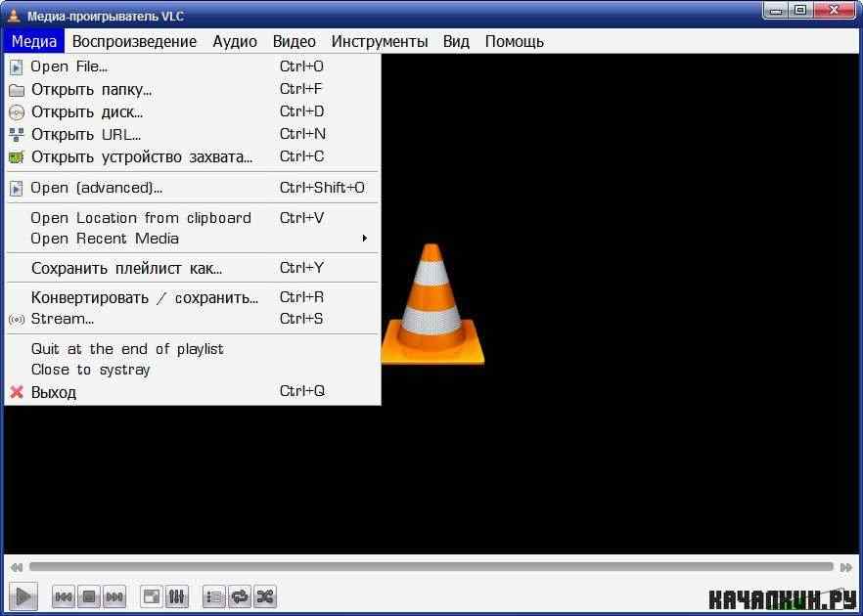Screen dimensions: 863x616
Task: Toggle loop repeat icon
Action: 240,596
